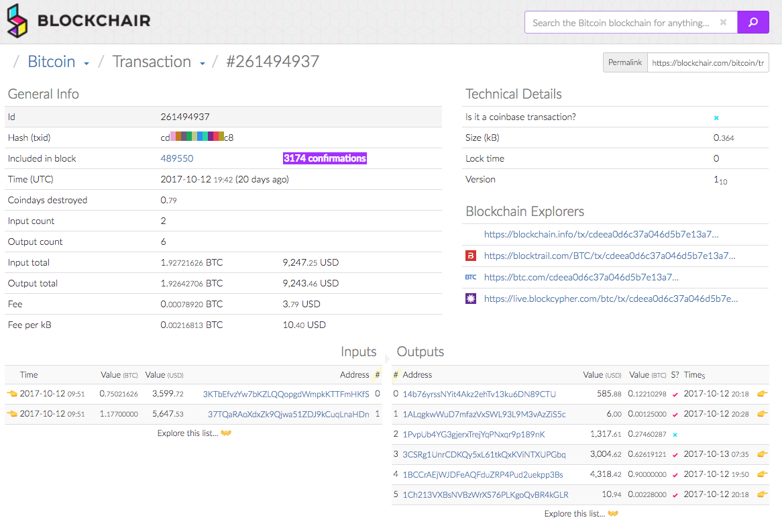Click the Blockchair cube logo
This screenshot has height=532, width=782.
pos(17,21)
